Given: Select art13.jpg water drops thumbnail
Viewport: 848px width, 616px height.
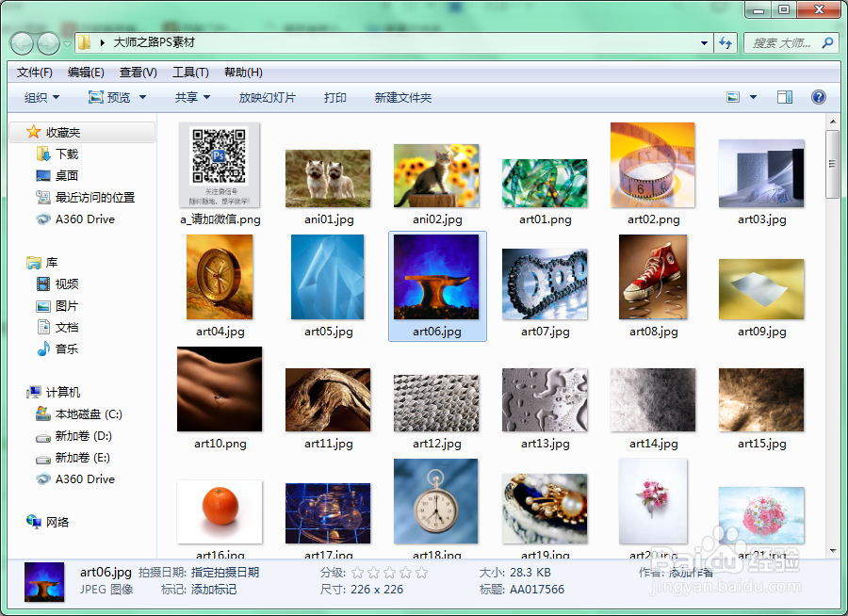Looking at the screenshot, I should tap(545, 400).
